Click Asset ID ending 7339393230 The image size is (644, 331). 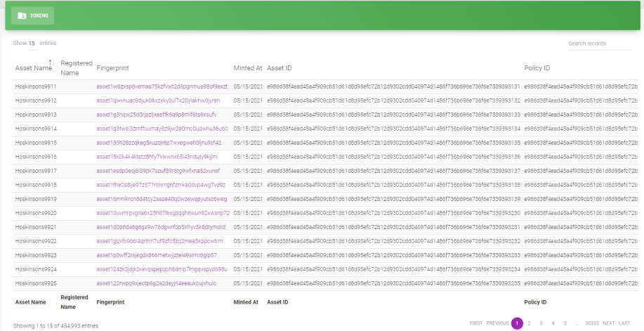click(x=393, y=213)
